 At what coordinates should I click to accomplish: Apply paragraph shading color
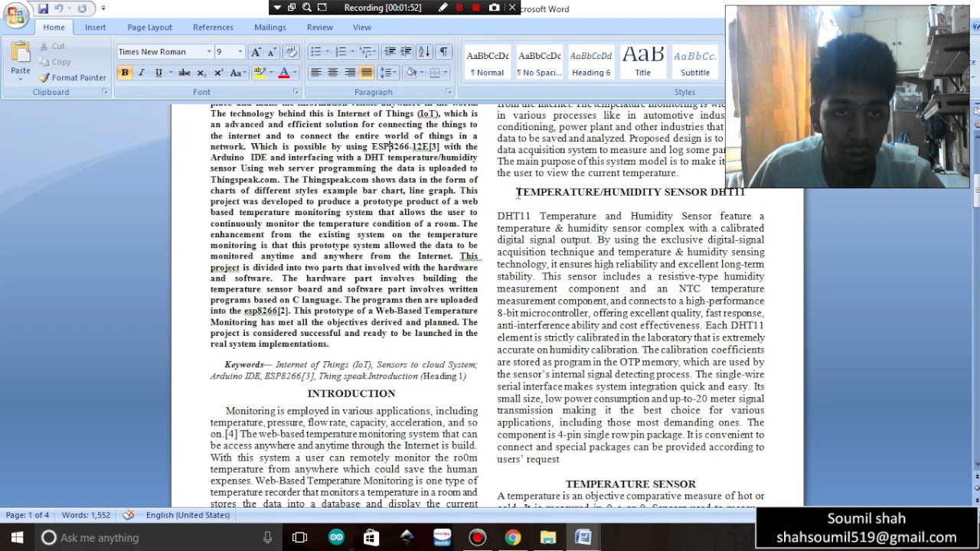click(x=410, y=73)
